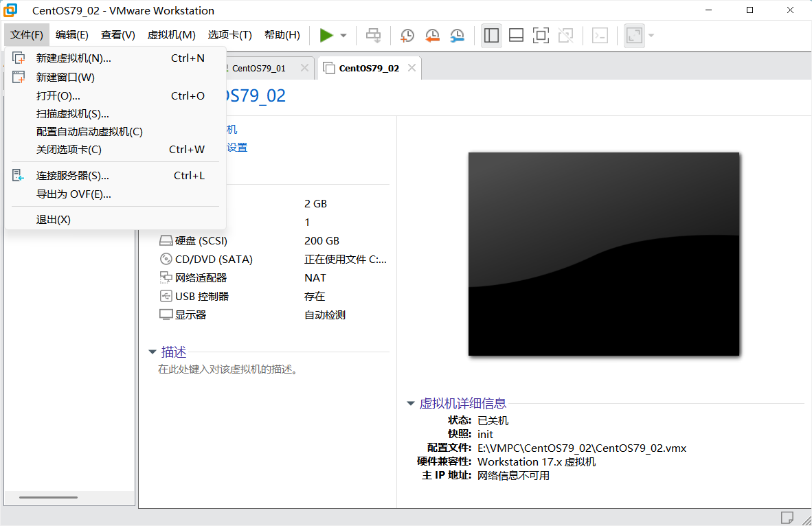Screen dimensions: 812x526
Task: Click the message log icon in status bar
Action: (787, 517)
